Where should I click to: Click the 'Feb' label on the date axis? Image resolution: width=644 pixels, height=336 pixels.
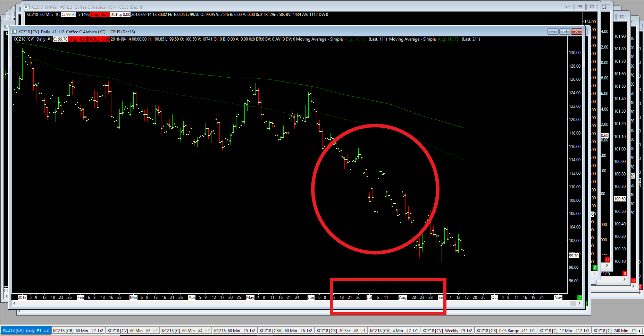(81, 298)
